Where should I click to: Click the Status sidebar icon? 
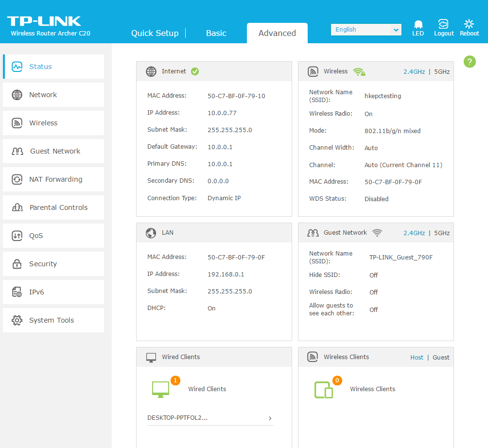[x=17, y=67]
